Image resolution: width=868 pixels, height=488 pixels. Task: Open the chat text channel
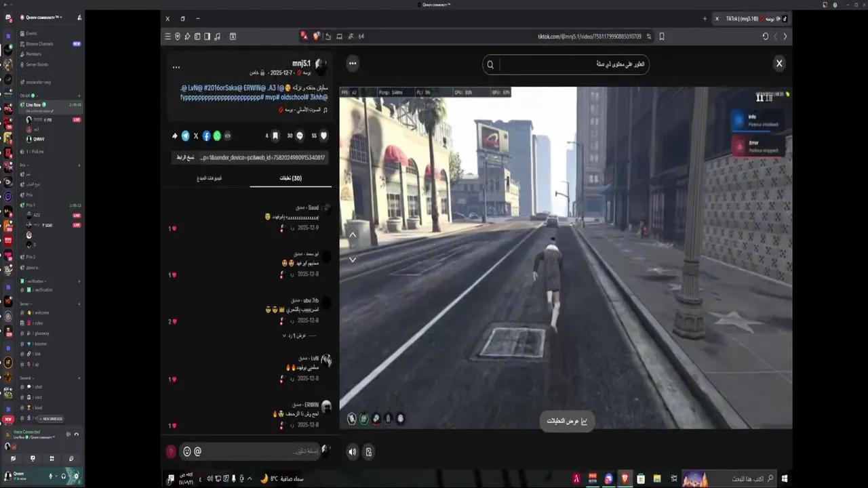coord(50,386)
